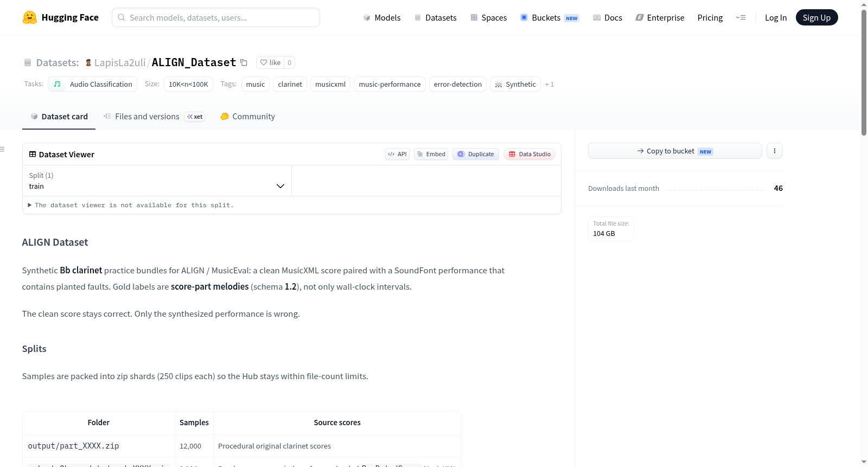Screen dimensions: 868x467
Task: Click the Datasets database icon beside title
Action: (x=28, y=62)
